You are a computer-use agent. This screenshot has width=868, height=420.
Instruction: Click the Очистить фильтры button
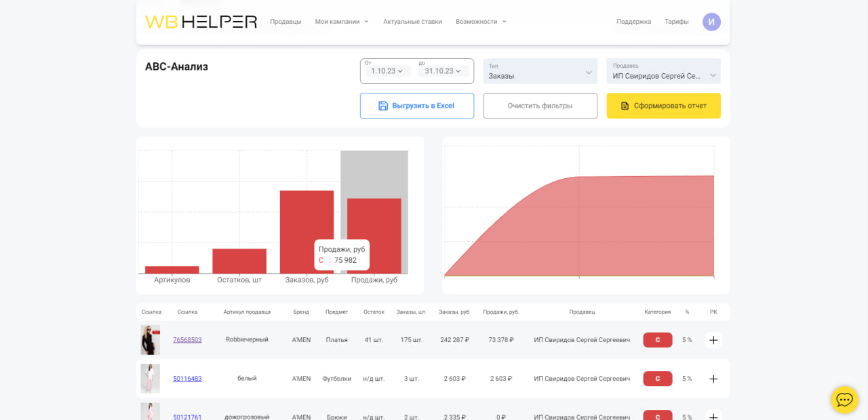pos(540,106)
